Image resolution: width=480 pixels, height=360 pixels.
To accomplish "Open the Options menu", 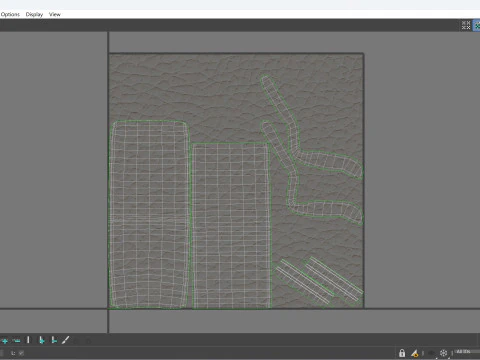I will 10,14.
